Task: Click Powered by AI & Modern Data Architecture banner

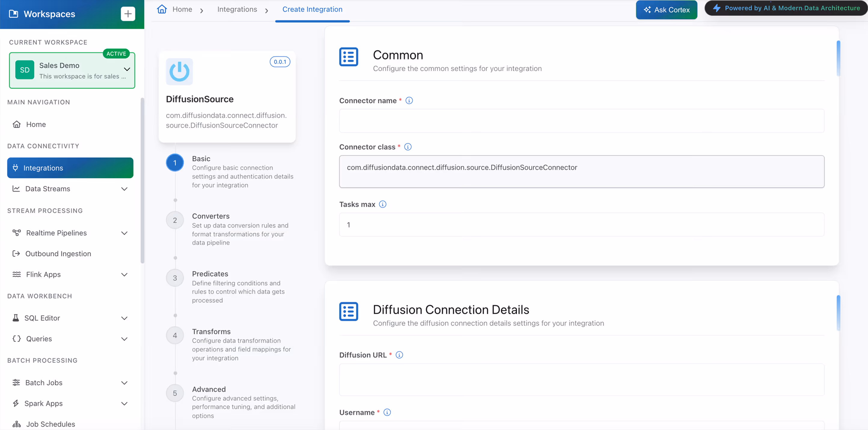Action: [786, 8]
